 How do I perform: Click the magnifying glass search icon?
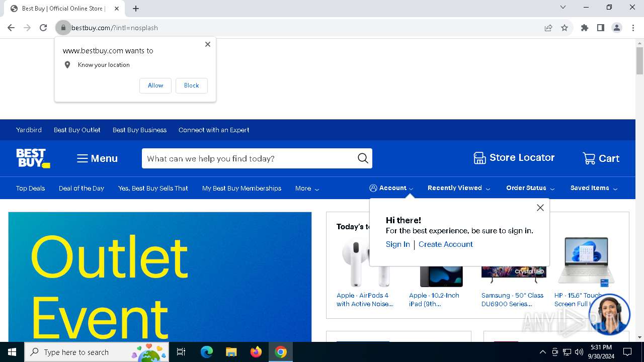point(363,158)
